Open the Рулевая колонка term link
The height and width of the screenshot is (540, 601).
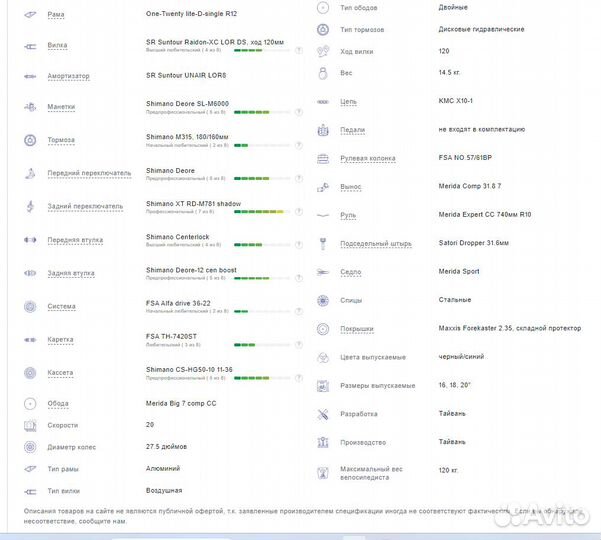tap(369, 158)
